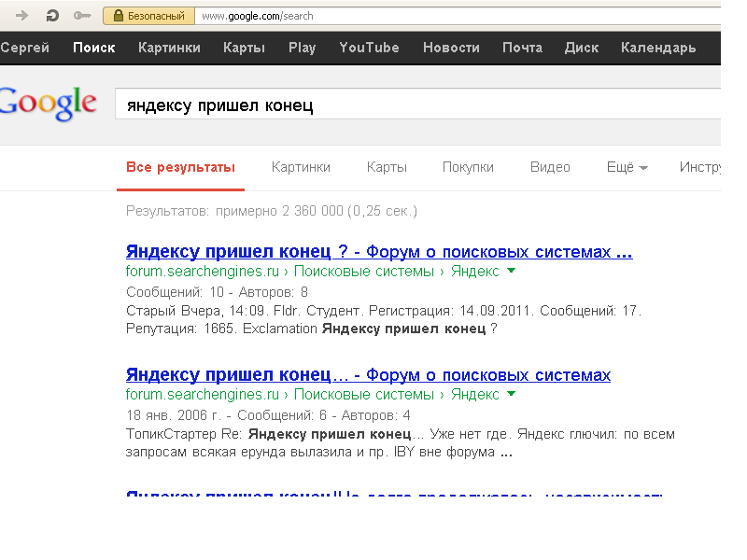Open 'Почта' in the black top bar

522,48
